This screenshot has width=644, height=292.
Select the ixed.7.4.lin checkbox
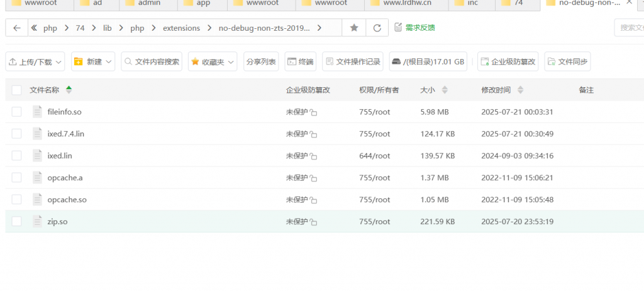pos(16,134)
